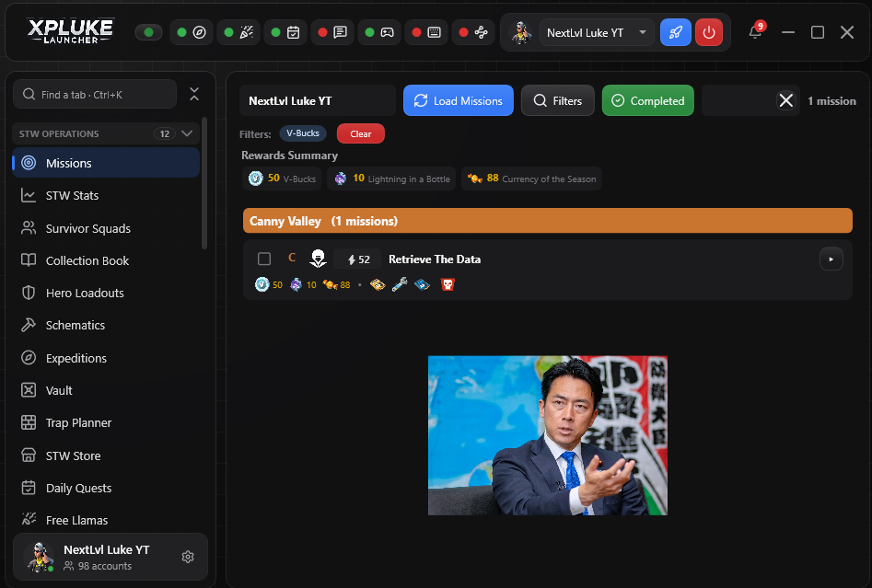872x588 pixels.
Task: Click the lone green status pill
Action: pos(148,33)
